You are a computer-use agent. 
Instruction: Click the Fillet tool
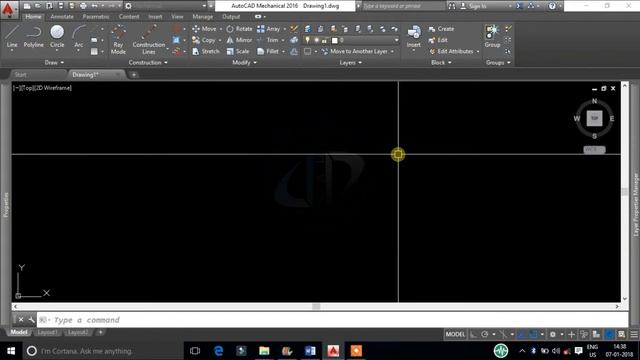pos(268,51)
